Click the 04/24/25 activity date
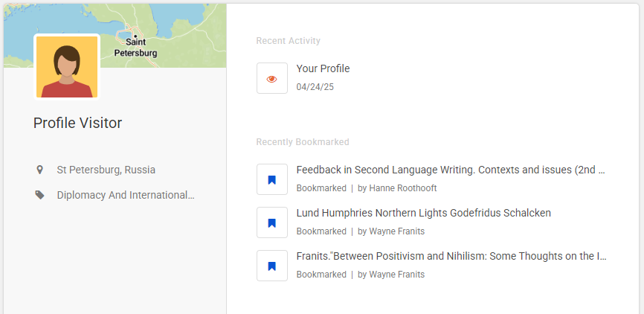644x314 pixels. 315,87
